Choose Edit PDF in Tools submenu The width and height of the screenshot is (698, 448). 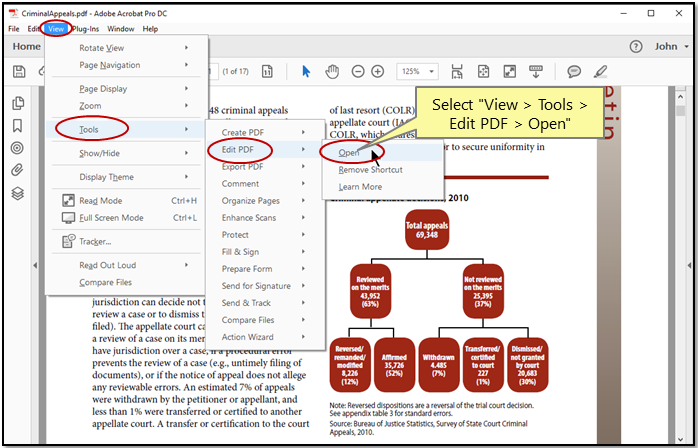pos(265,149)
